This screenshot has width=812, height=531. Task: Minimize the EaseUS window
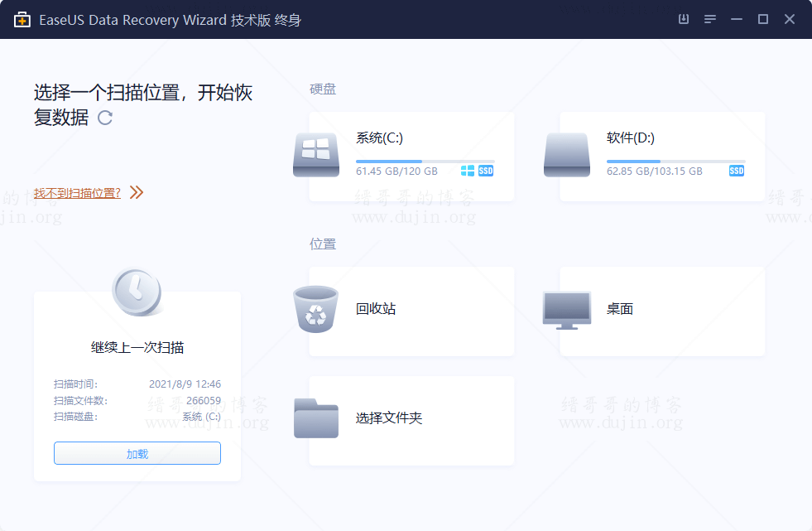pyautogui.click(x=737, y=19)
